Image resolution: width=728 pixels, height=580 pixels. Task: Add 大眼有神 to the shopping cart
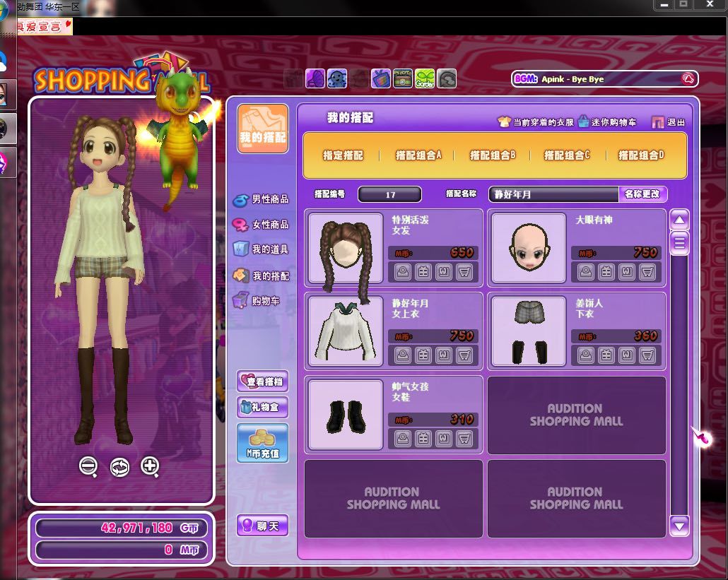647,271
